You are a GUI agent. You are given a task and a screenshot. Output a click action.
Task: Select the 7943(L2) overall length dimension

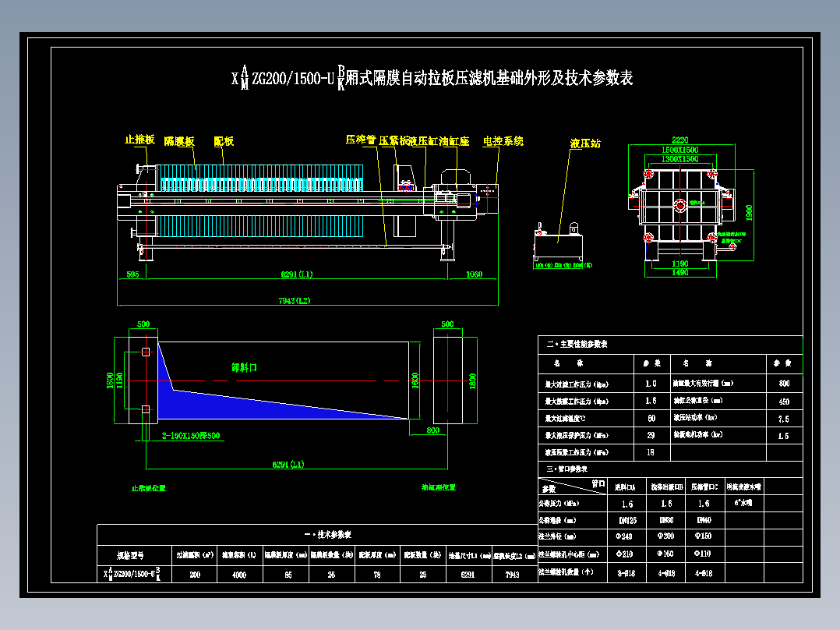pyautogui.click(x=294, y=301)
